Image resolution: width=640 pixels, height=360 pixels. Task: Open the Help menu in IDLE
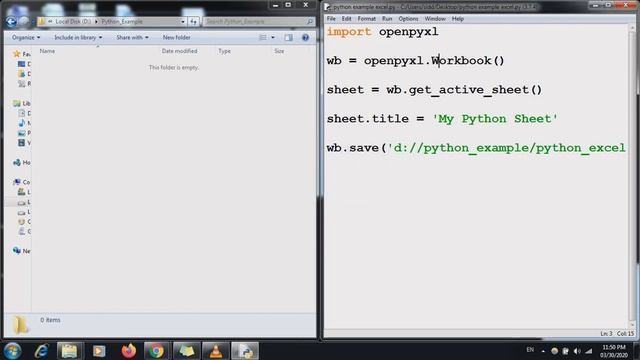coord(458,19)
